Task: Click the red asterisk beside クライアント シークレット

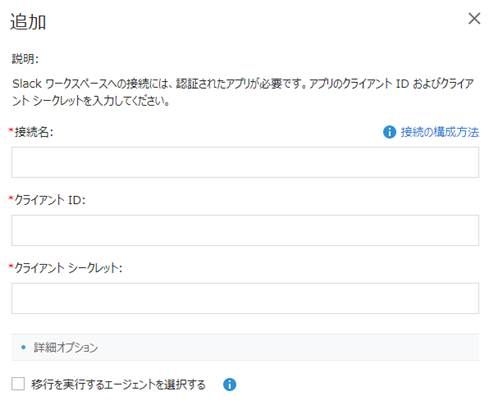Action: [x=12, y=266]
